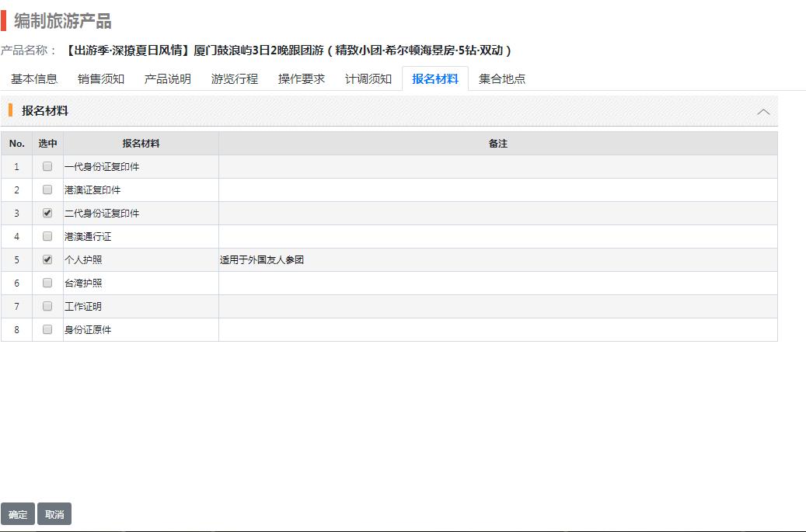806x532 pixels.
Task: Open the 集合地点 tab
Action: point(501,78)
